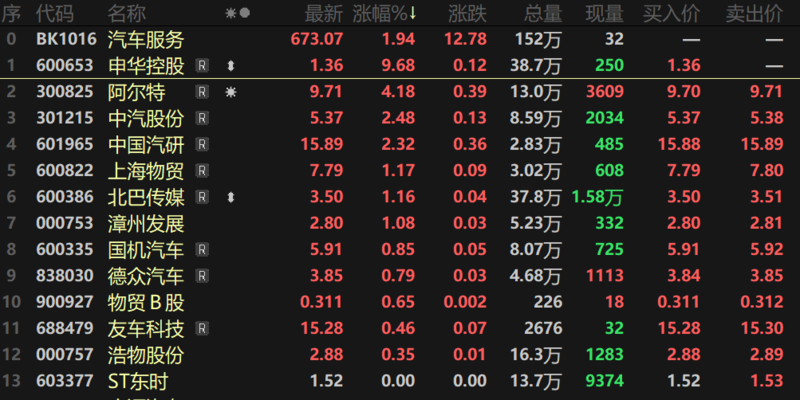Click the R badge next to 上海物贸
This screenshot has height=400, width=800.
203,171
